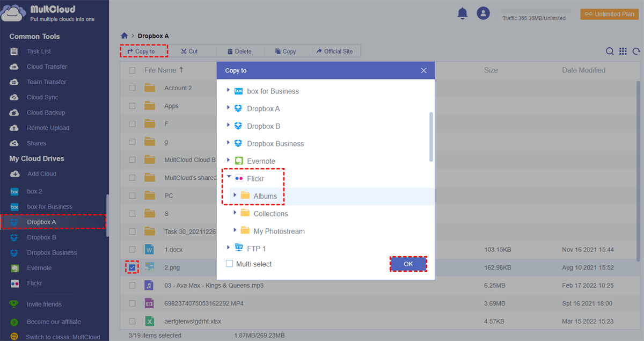Viewport: 644px width, 341px height.
Task: Select Dropbox Business icon in sidebar
Action: 15,252
